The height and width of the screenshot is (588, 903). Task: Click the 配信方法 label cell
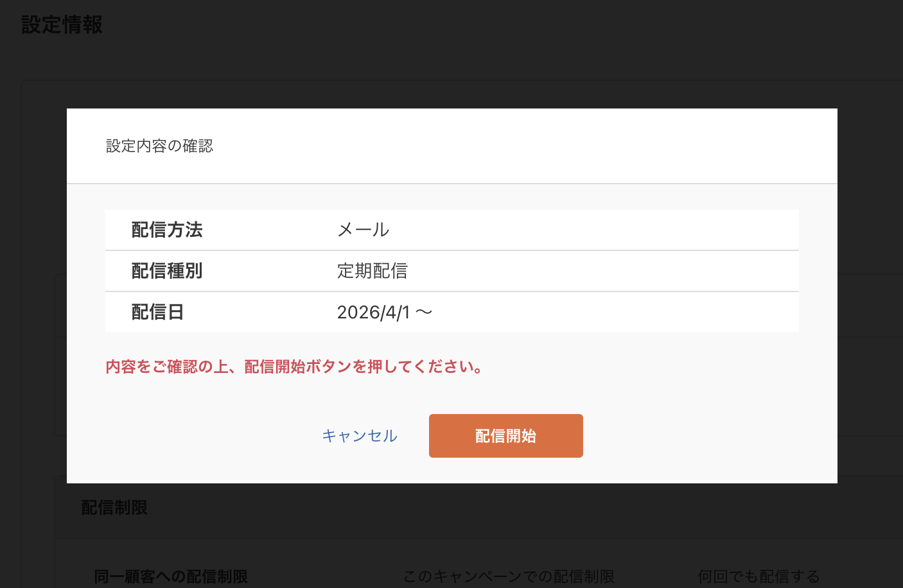[167, 230]
